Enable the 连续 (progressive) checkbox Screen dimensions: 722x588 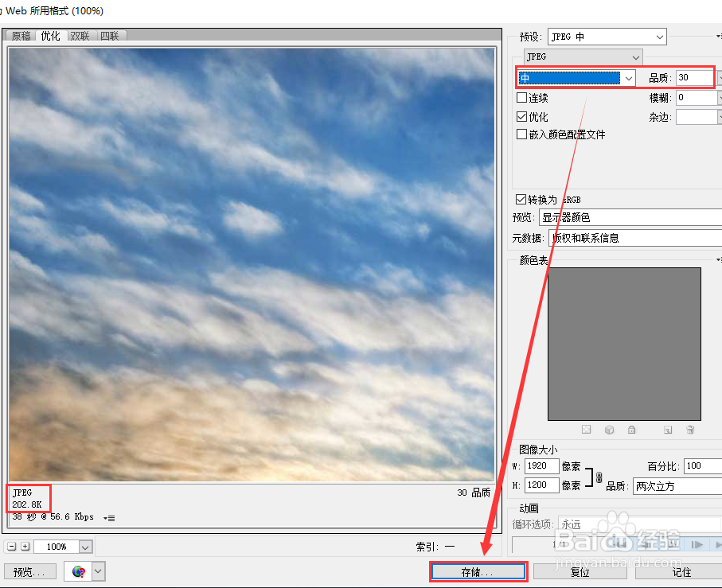521,98
